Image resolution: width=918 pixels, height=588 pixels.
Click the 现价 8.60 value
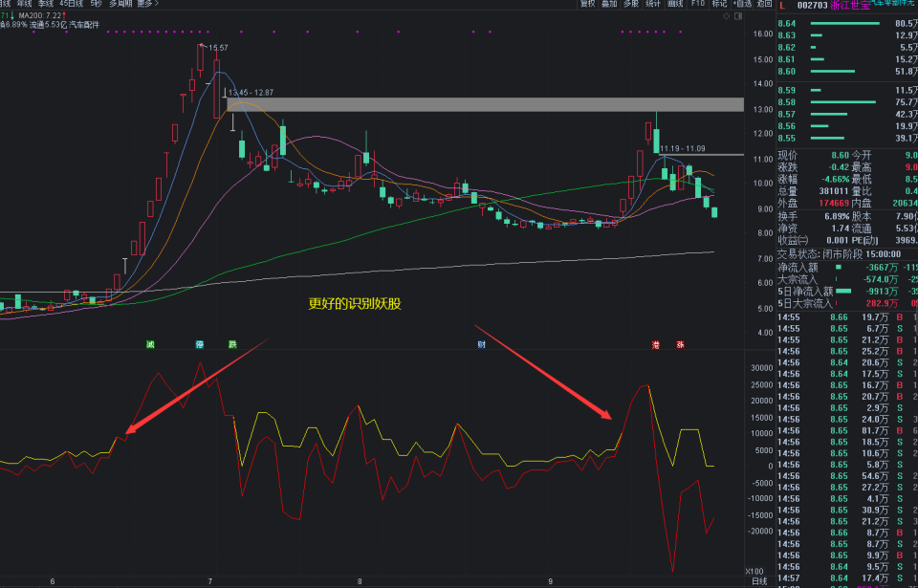(x=841, y=155)
